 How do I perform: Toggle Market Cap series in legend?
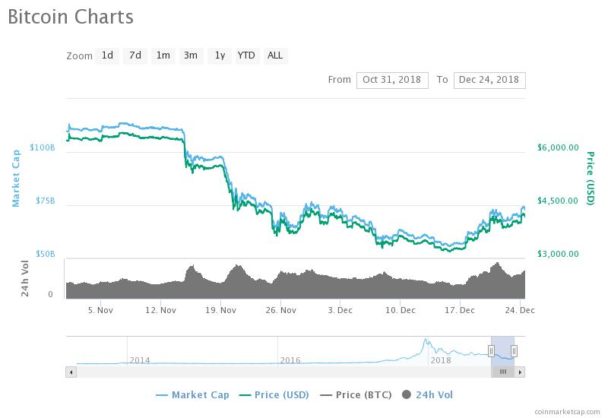pyautogui.click(x=192, y=395)
